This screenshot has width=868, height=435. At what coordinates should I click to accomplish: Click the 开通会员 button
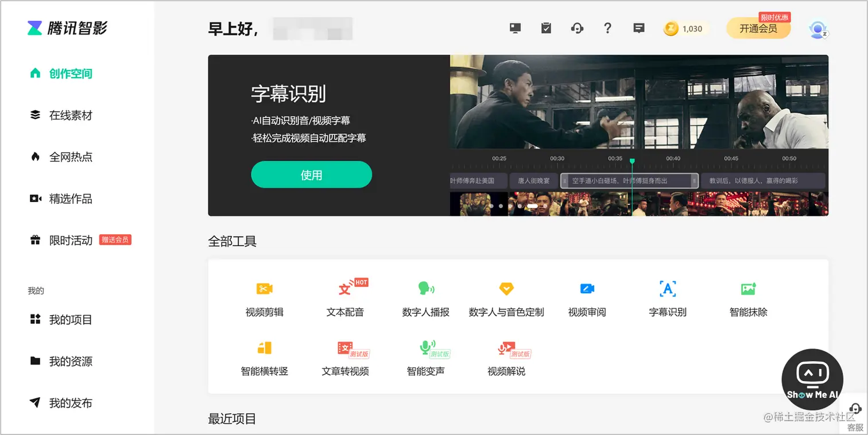(758, 28)
